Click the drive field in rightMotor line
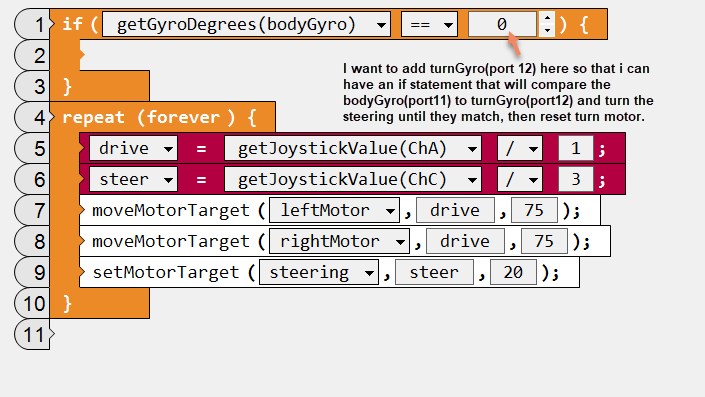The width and height of the screenshot is (705, 397). (x=465, y=241)
